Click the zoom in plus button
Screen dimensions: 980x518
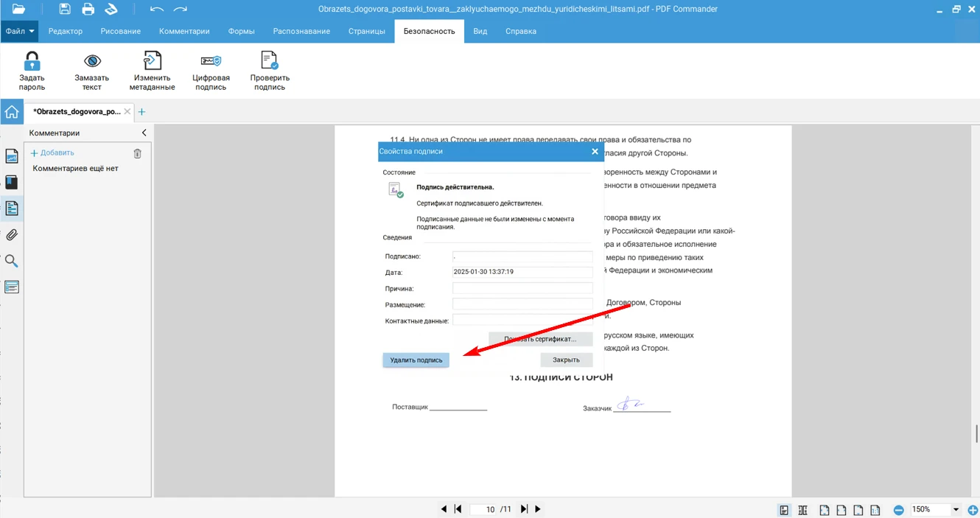973,510
